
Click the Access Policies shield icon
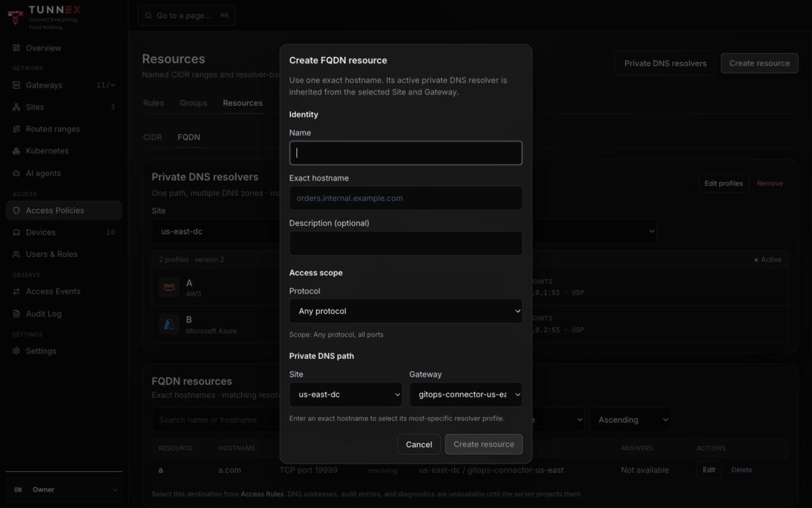pyautogui.click(x=16, y=211)
